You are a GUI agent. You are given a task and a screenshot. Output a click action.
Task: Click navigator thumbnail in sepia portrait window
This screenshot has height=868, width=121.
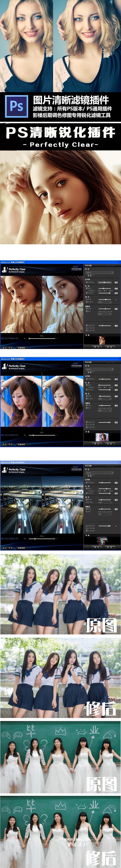coord(102,340)
